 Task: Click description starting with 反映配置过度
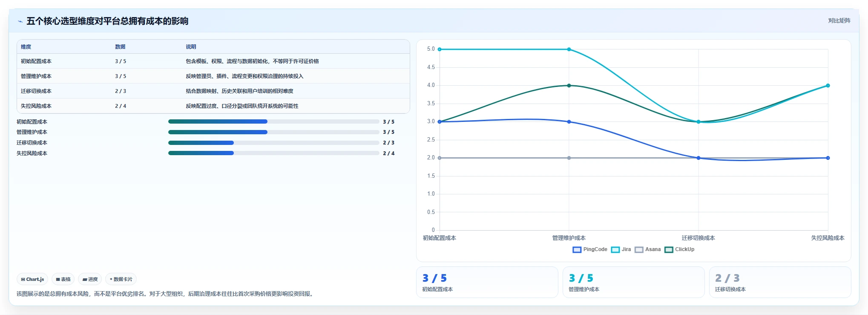click(242, 106)
